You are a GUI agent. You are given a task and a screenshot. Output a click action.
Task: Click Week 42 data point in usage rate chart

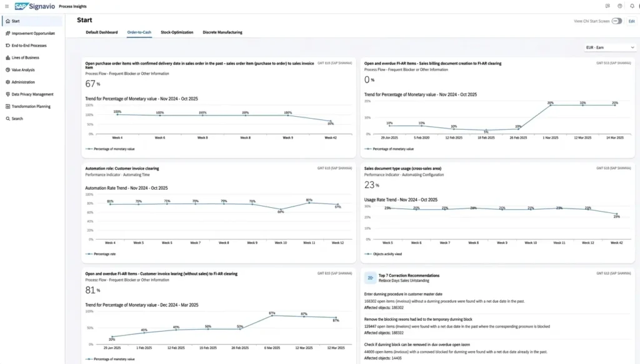(617, 214)
